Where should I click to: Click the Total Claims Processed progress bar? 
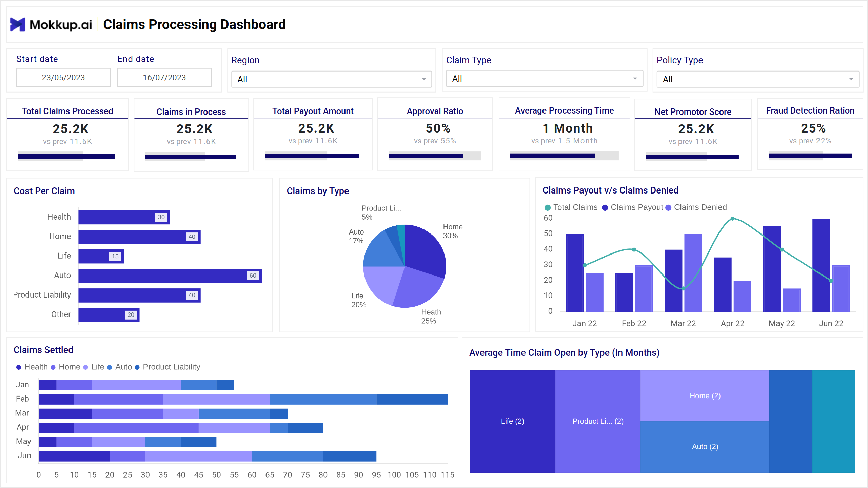[x=66, y=156]
